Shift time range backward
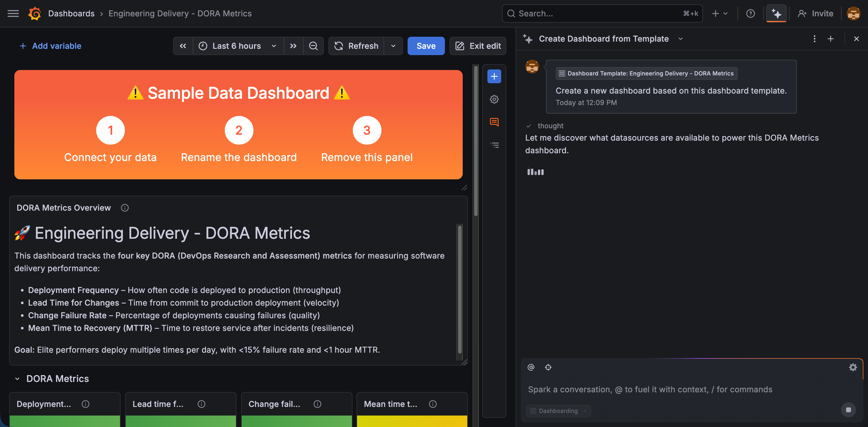The image size is (868, 427). click(183, 46)
